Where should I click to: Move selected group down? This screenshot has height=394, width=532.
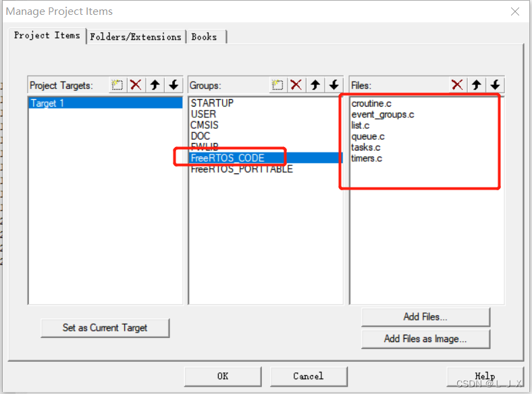pos(334,85)
